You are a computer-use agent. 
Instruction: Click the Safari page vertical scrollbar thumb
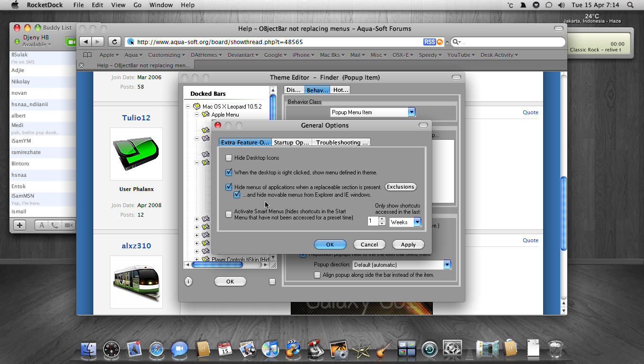tap(563, 213)
